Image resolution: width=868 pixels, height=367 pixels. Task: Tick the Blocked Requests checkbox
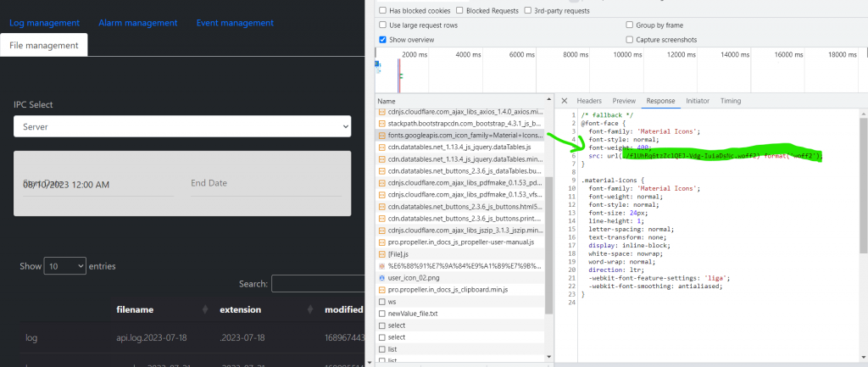[x=459, y=10]
